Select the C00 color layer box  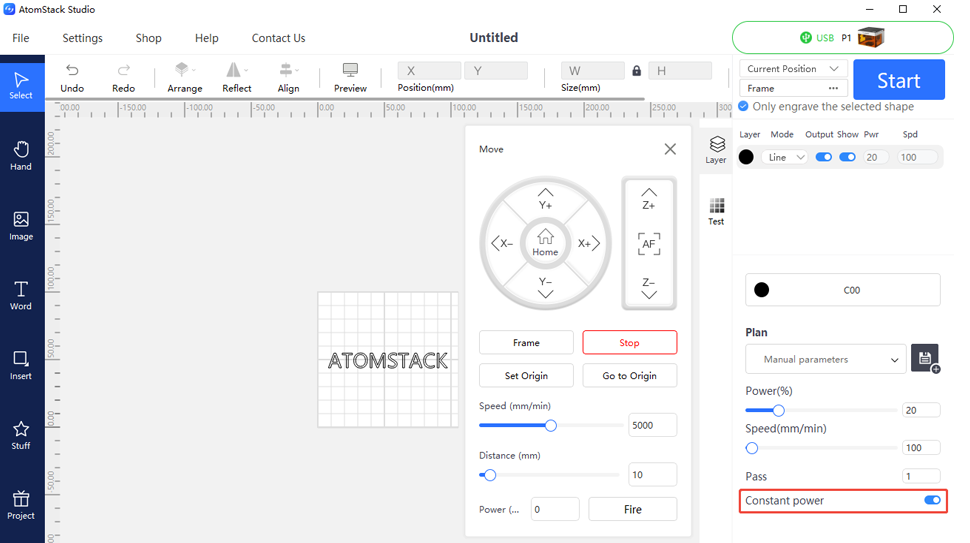pyautogui.click(x=843, y=289)
